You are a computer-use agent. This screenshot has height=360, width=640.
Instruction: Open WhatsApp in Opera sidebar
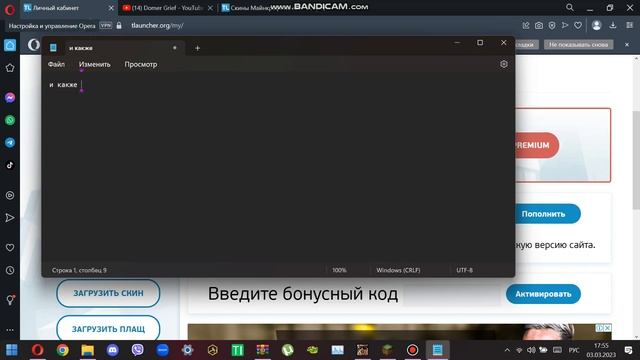[x=10, y=120]
